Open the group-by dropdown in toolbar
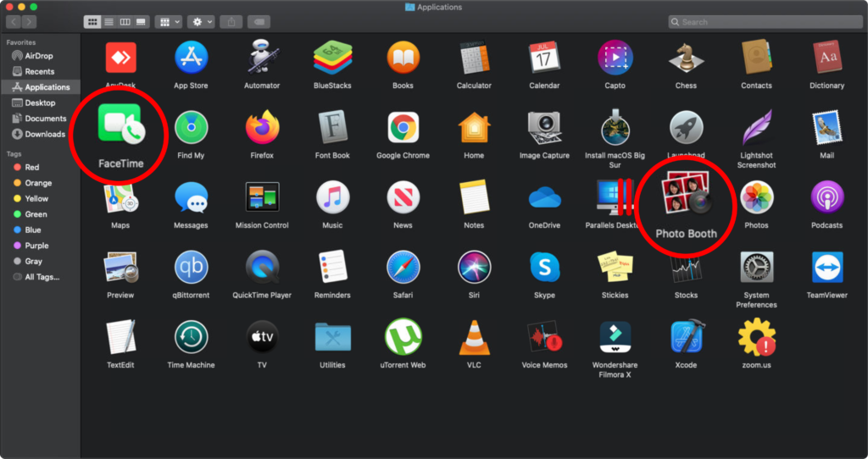The width and height of the screenshot is (868, 459). click(x=169, y=21)
